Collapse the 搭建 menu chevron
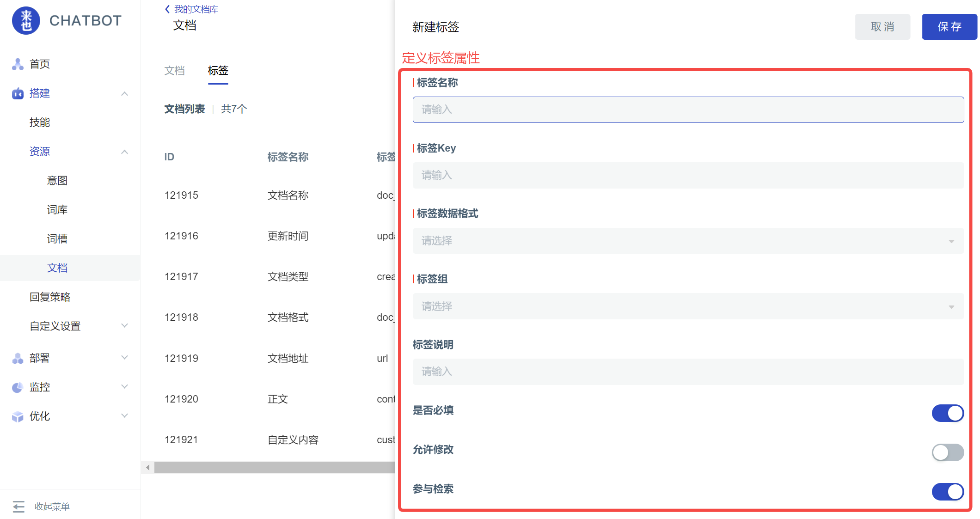 point(124,94)
